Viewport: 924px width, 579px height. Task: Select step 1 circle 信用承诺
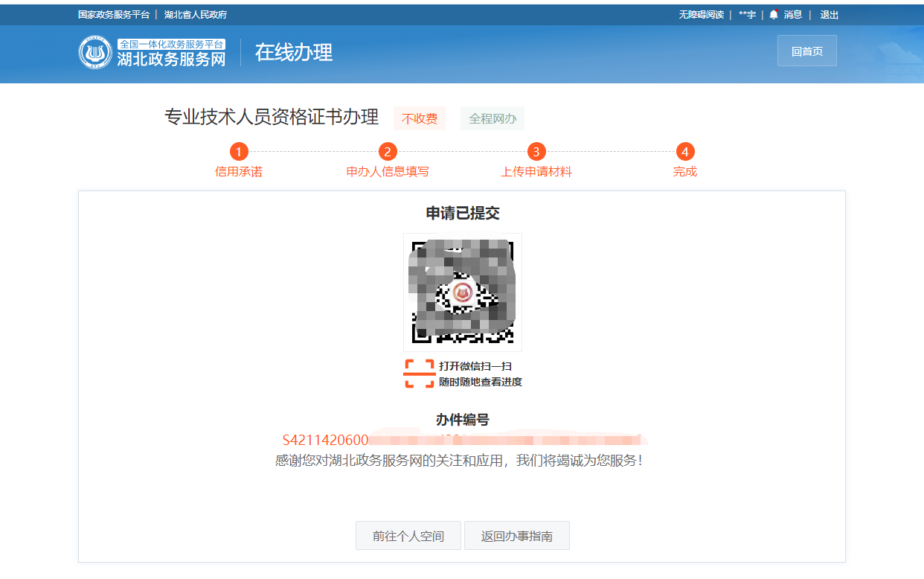point(238,152)
